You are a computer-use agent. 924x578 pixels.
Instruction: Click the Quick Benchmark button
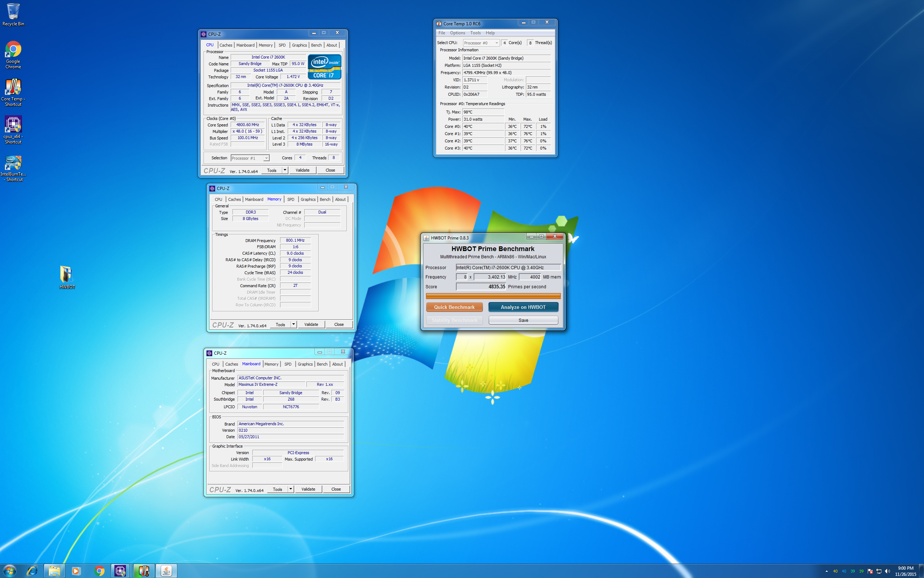[454, 307]
